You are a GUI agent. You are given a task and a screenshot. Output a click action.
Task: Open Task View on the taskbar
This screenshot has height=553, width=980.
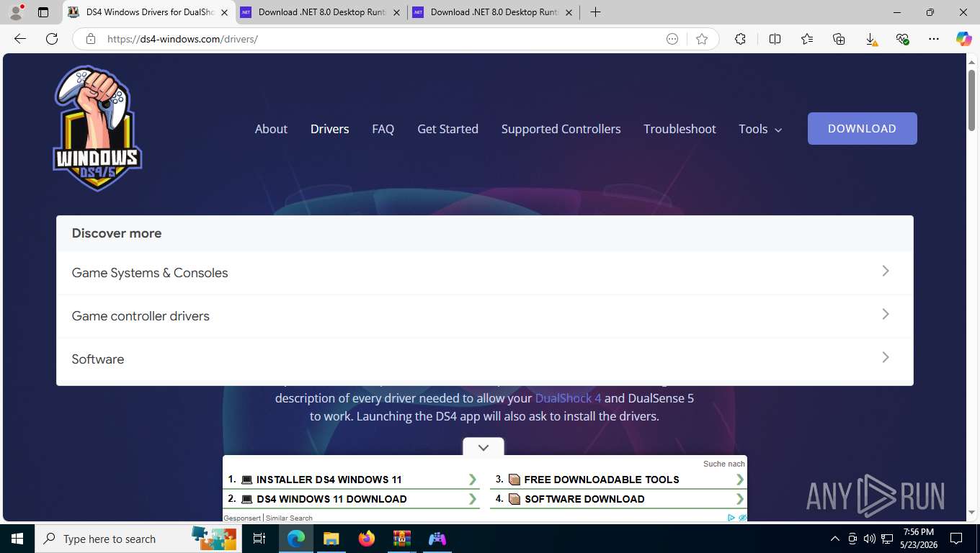259,539
